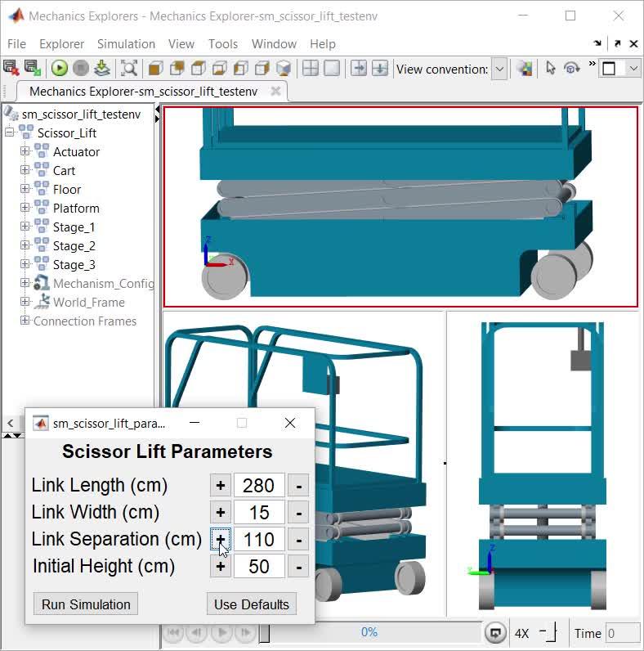Select the pointer selection tool icon

click(550, 69)
